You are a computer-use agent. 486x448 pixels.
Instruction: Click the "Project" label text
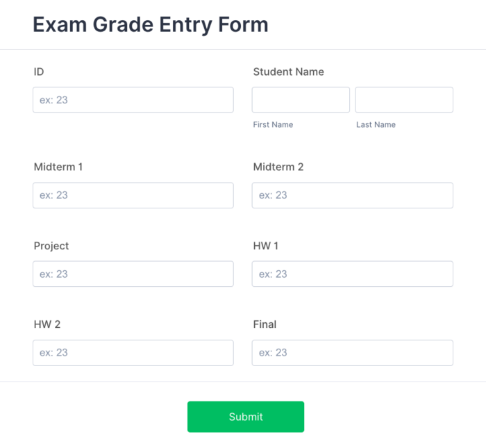point(51,246)
